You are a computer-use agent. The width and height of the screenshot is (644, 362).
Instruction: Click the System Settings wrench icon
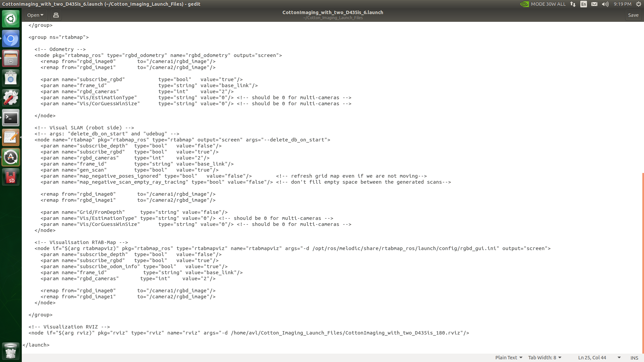point(11,98)
